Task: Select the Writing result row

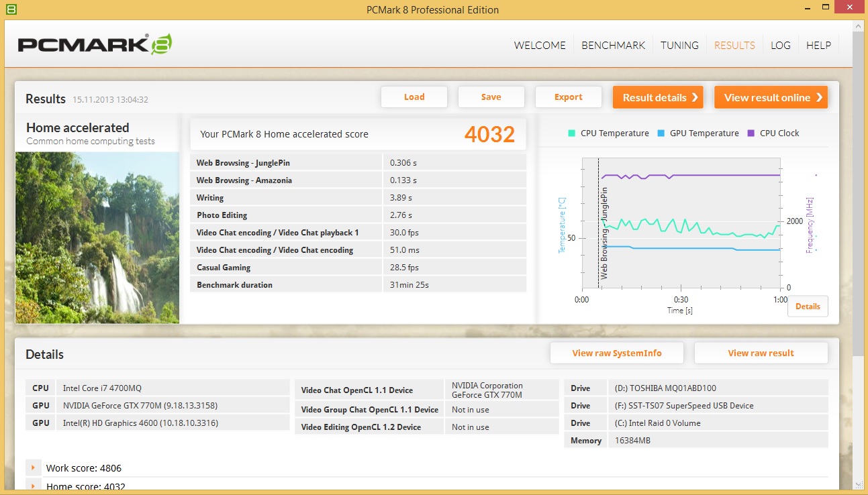Action: click(358, 198)
